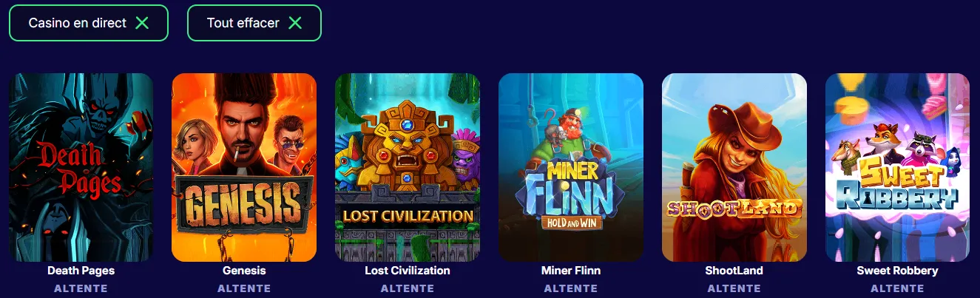Open the Death Pages game thumbnail
The image size is (980, 298).
81,168
